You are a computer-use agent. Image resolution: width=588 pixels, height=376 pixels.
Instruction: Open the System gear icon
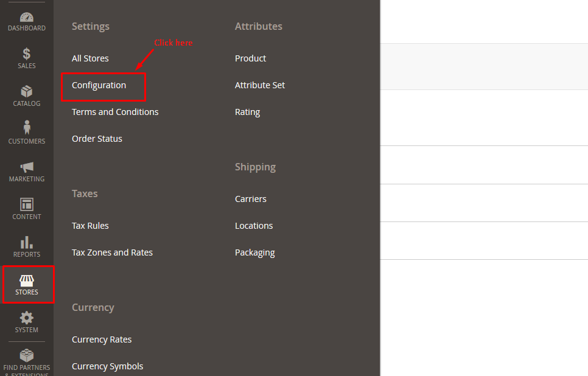tap(27, 318)
